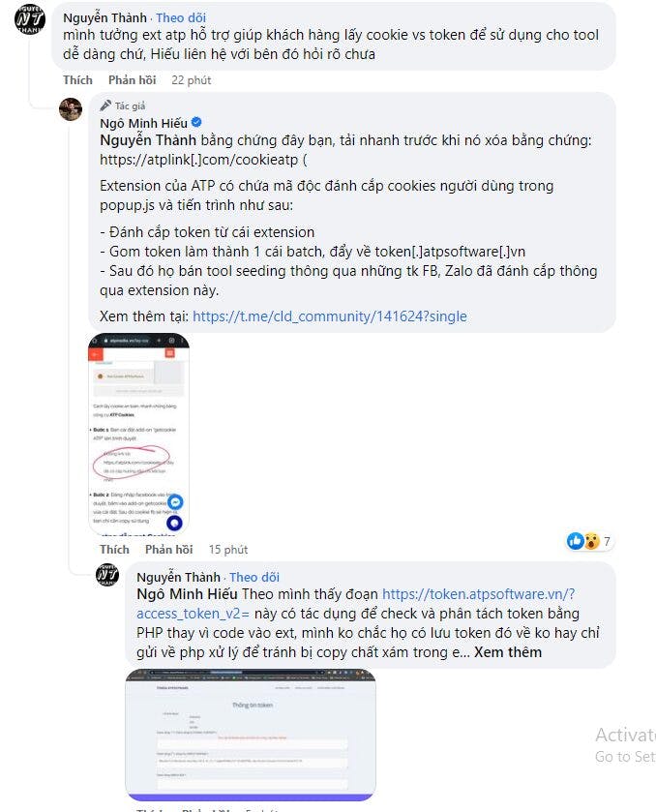656x812 pixels.
Task: Click the blue verified badge beside Ngô Minh Hiếu
Action: click(196, 123)
